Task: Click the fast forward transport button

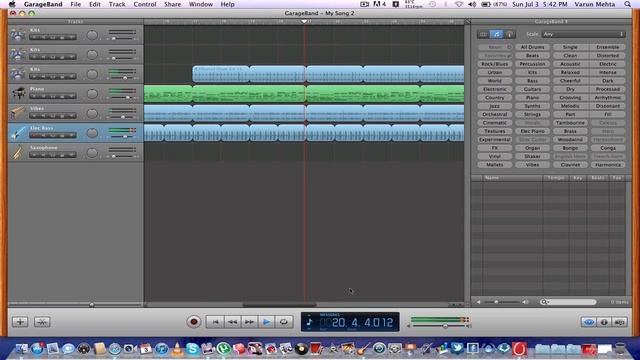Action: [249, 322]
